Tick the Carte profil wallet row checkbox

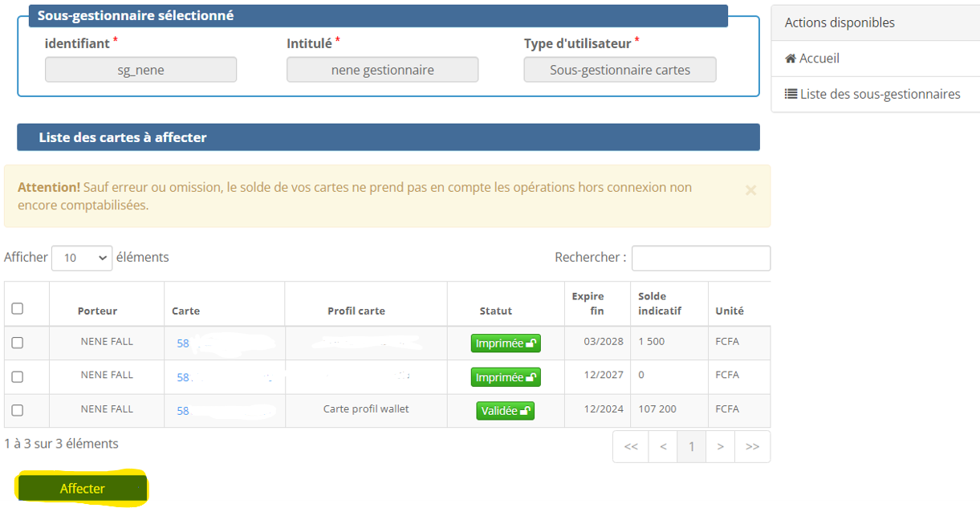pos(18,410)
